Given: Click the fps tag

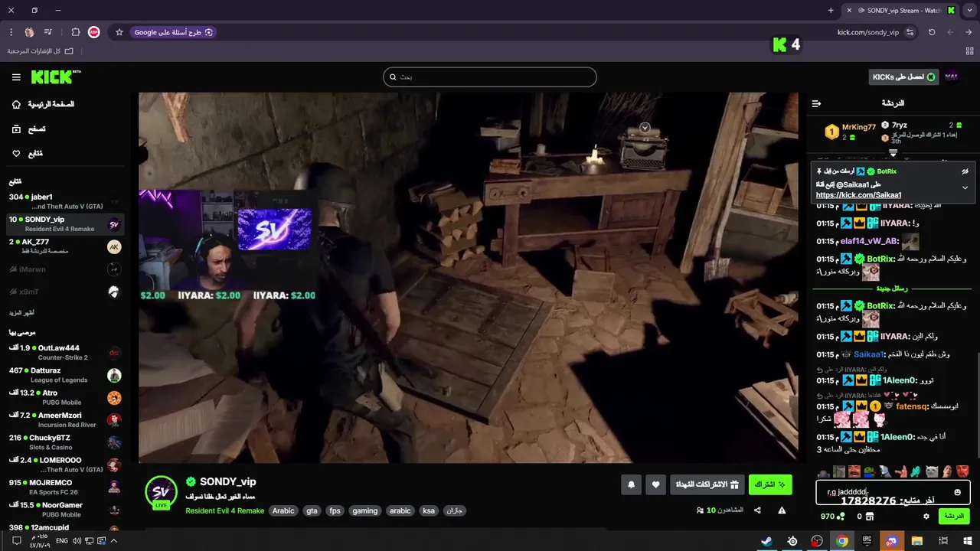Looking at the screenshot, I should click(335, 510).
